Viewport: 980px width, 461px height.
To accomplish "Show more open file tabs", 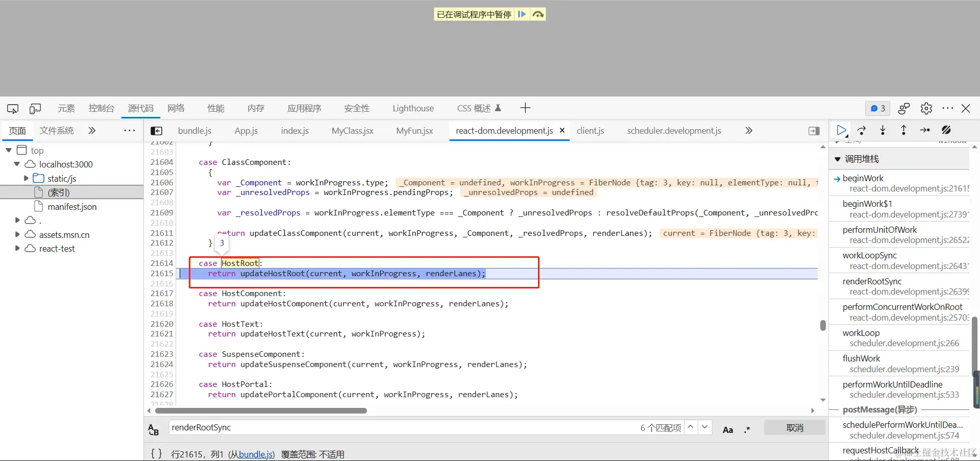I will (749, 131).
